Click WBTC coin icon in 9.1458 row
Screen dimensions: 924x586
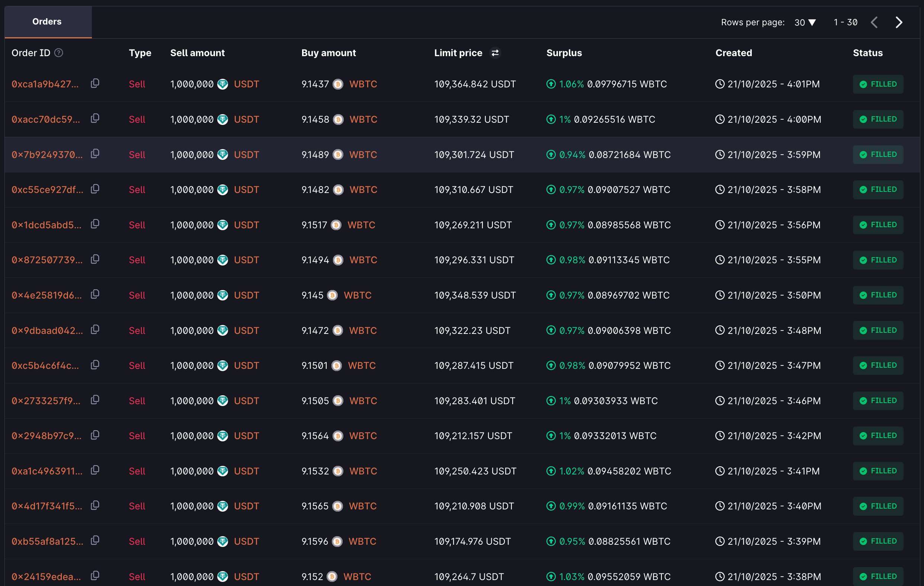pos(338,119)
